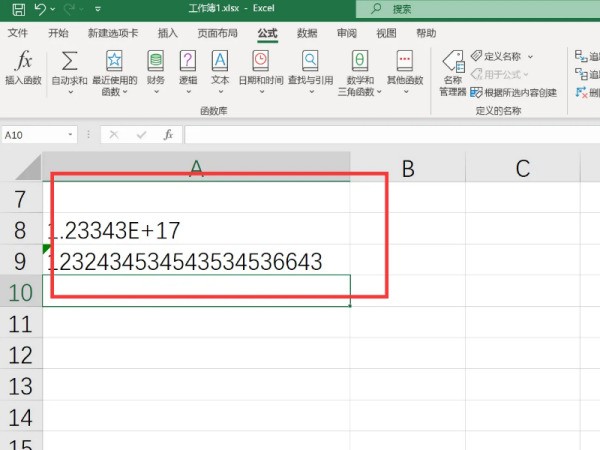Click the Insert Function (插入函数) icon
The height and width of the screenshot is (450, 600).
pos(25,62)
